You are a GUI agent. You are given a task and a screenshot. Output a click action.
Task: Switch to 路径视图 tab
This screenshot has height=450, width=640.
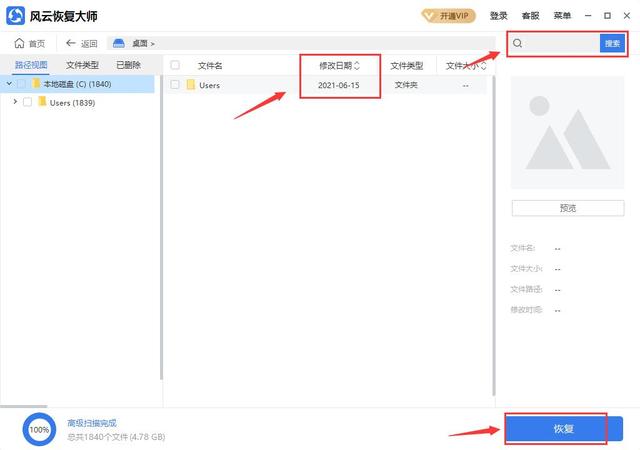coord(31,65)
